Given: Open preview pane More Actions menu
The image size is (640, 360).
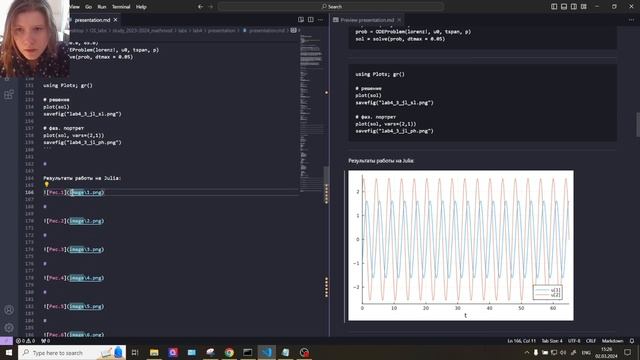Looking at the screenshot, I should click(x=631, y=20).
